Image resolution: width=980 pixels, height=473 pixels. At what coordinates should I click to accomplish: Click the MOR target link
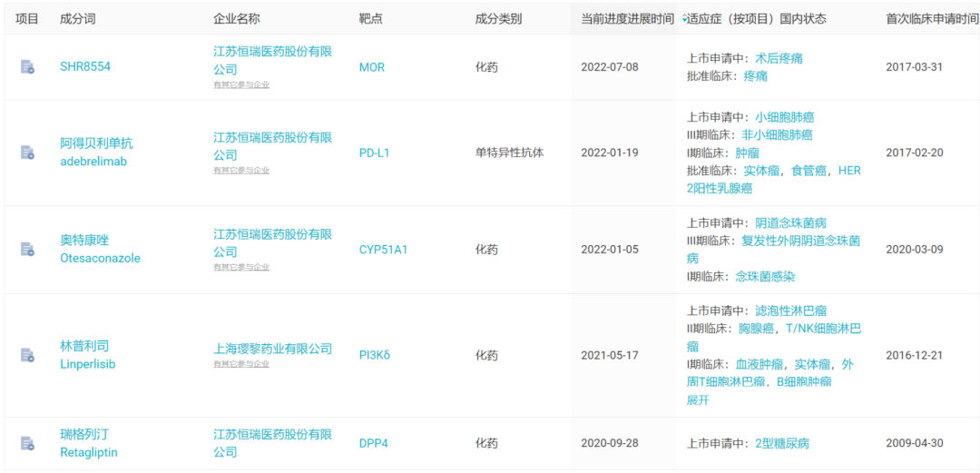coord(372,67)
